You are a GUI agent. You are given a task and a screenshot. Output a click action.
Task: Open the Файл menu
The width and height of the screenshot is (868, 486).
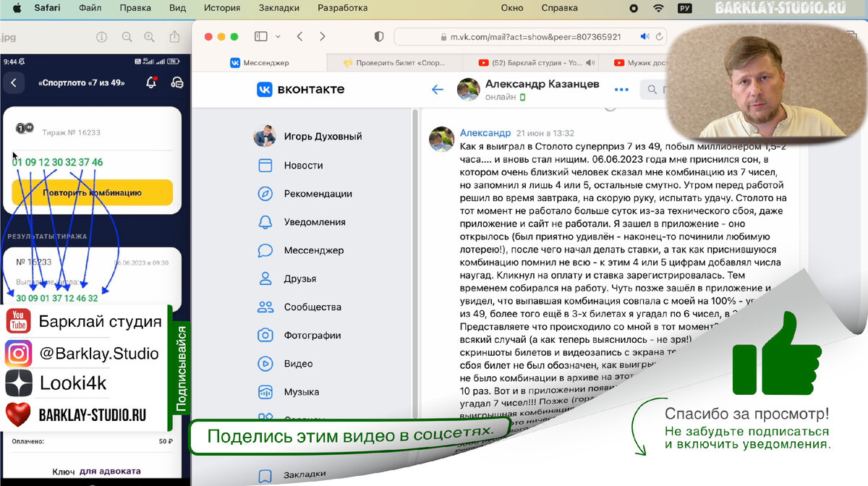[90, 8]
